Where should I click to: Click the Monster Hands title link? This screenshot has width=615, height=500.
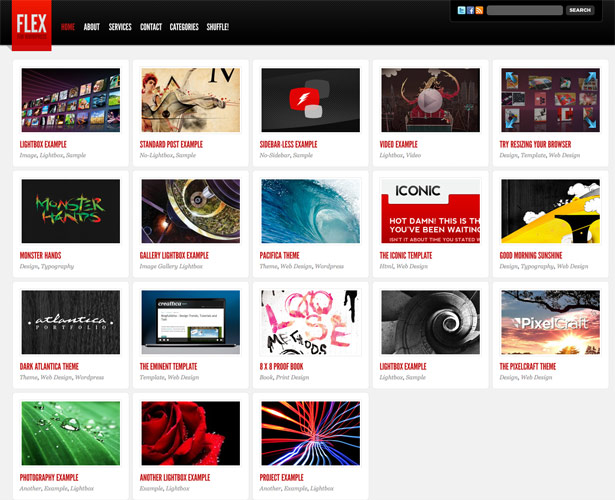coord(40,255)
